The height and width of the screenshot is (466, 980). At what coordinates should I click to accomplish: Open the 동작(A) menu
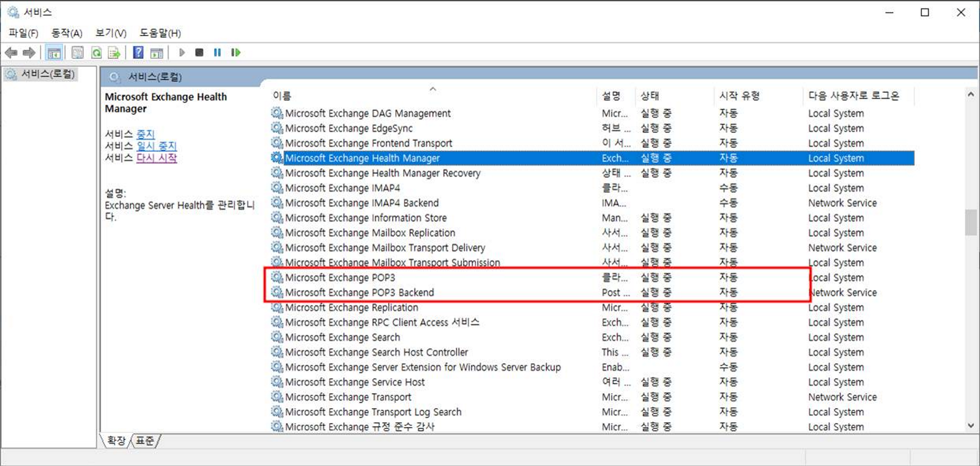(x=67, y=33)
